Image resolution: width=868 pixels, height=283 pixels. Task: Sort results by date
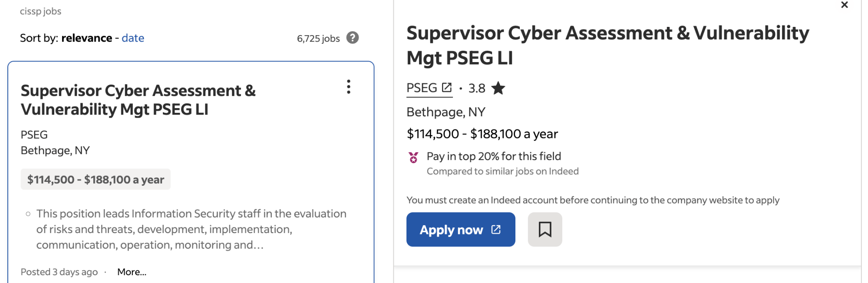point(133,38)
